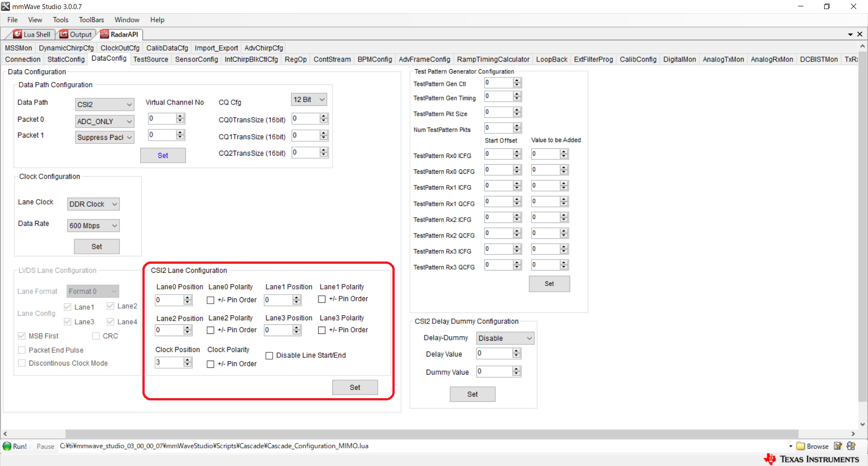The image size is (868, 466).
Task: Open the File menu
Action: [x=13, y=20]
